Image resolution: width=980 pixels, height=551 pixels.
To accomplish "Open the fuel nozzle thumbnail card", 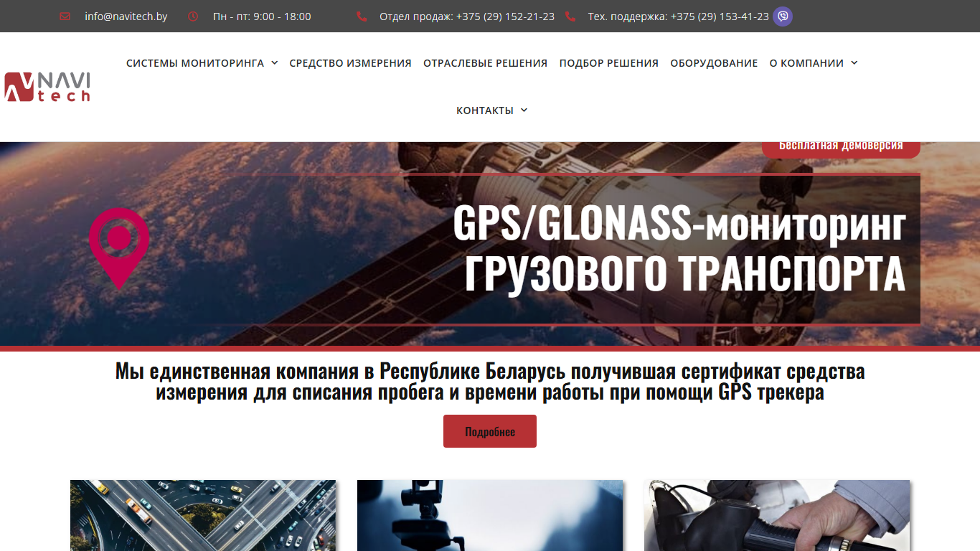I will tap(777, 516).
